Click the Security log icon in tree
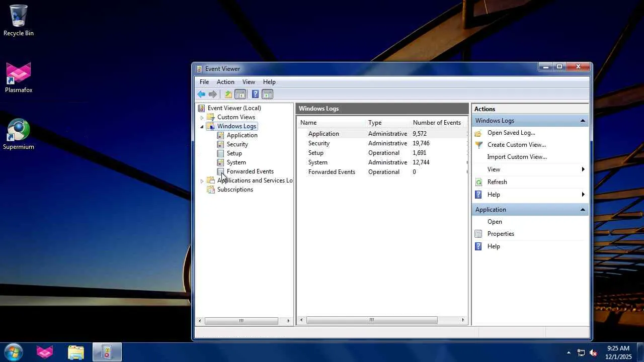Viewport: 644px width, 362px height. pos(220,144)
